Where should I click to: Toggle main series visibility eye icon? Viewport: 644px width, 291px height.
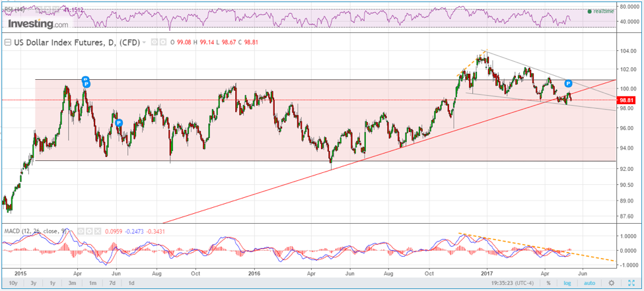(154, 42)
